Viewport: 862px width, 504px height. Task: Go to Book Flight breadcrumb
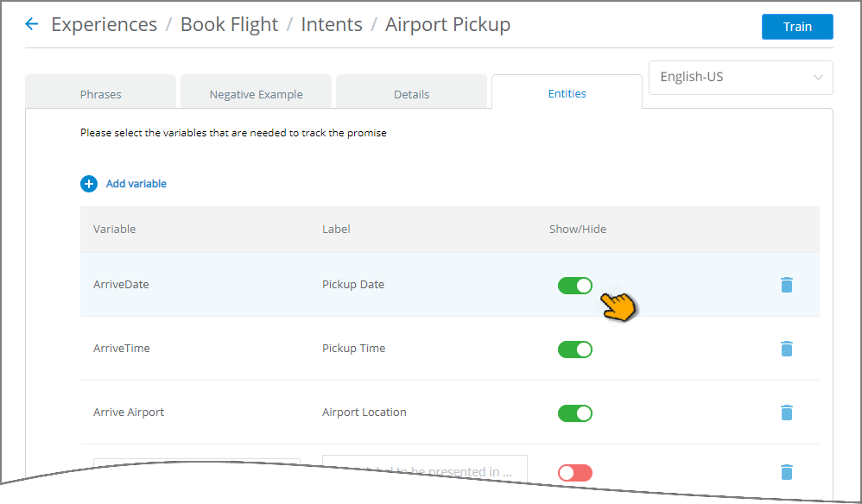pos(229,24)
